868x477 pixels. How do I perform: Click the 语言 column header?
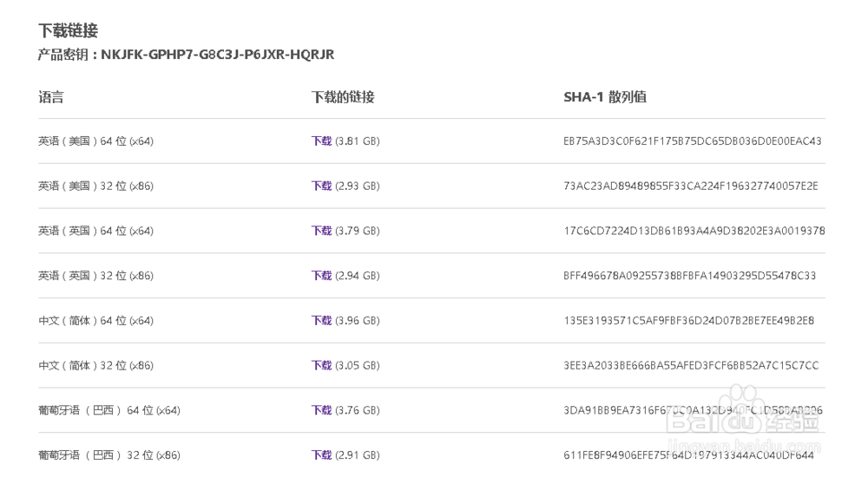click(x=50, y=97)
